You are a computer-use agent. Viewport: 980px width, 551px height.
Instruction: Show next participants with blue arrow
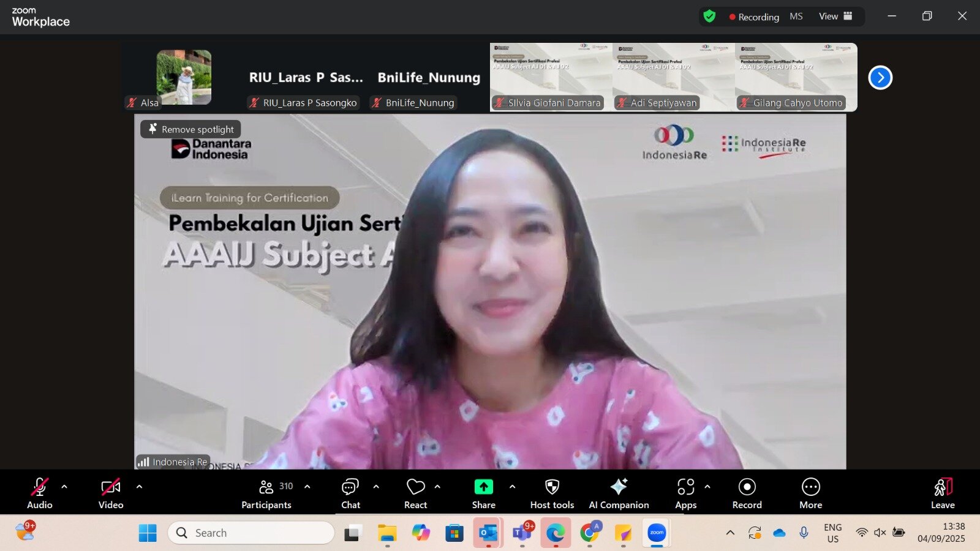pyautogui.click(x=880, y=78)
